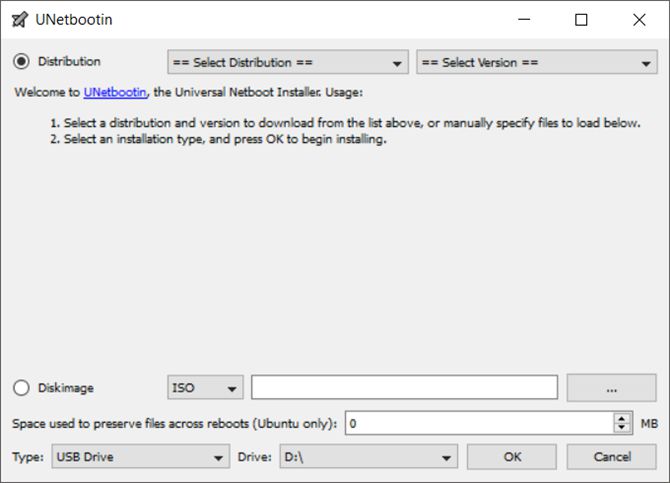This screenshot has width=670, height=483.
Task: Follow the UNetbootin hyperlink in welcome text
Action: 115,92
